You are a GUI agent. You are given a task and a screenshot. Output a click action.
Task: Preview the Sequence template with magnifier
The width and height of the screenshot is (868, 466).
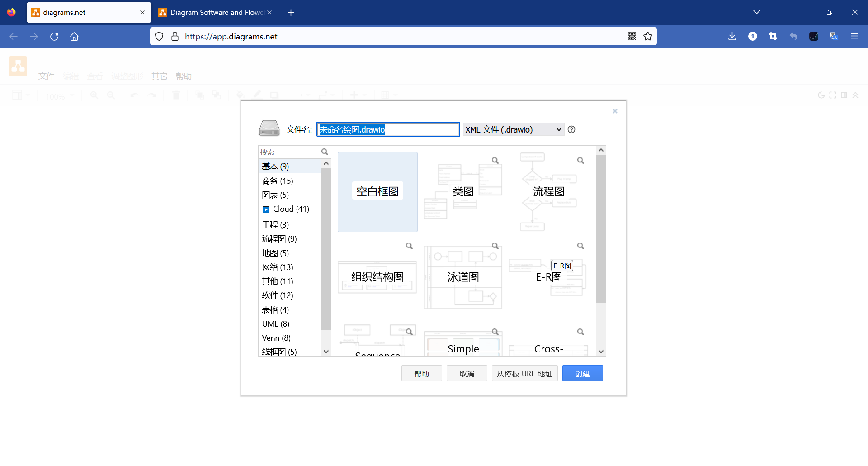coord(409,332)
